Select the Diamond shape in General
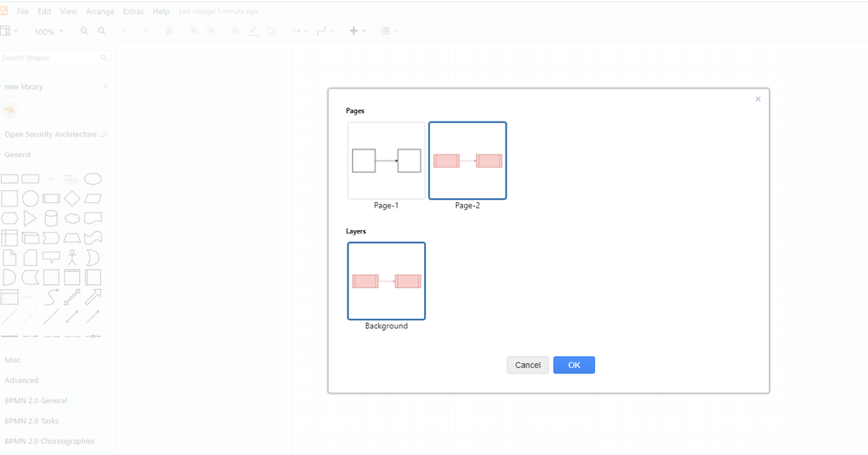This screenshot has height=455, width=868. click(x=72, y=198)
